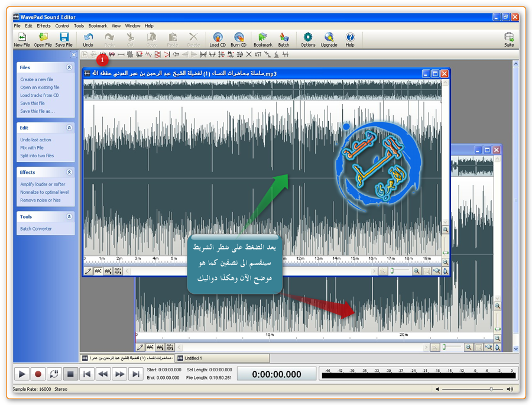Open the Options gear icon
This screenshot has height=405, width=532.
pos(308,40)
